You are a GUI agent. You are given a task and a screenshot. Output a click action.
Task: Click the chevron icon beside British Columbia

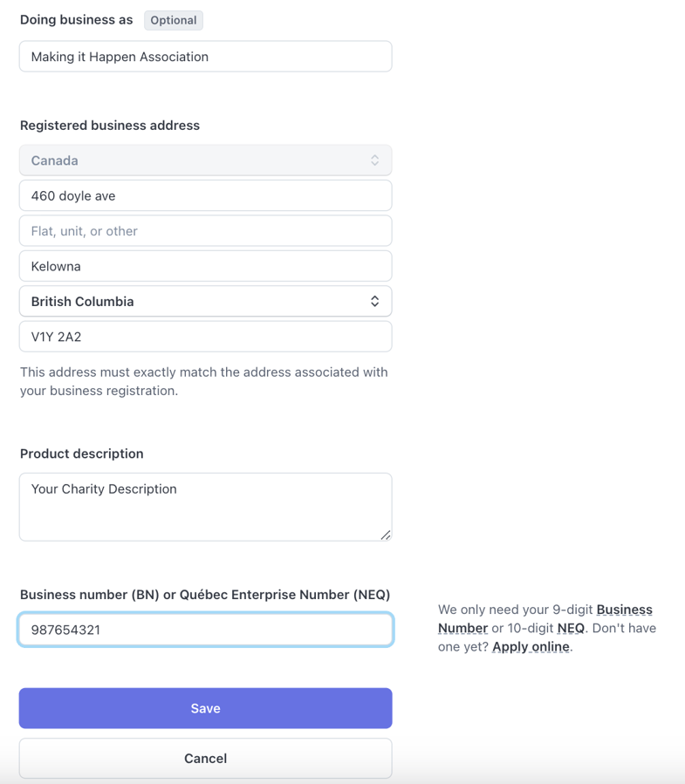[375, 301]
